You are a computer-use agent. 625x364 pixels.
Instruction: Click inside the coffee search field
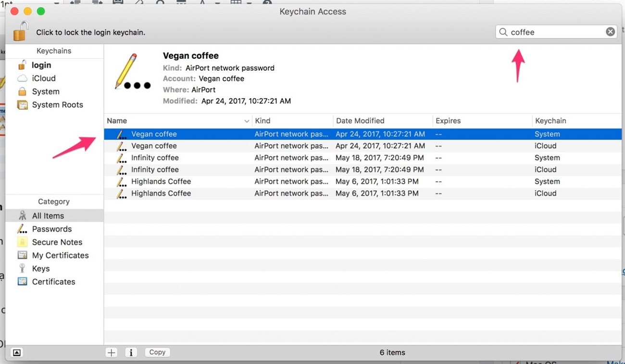(x=553, y=32)
